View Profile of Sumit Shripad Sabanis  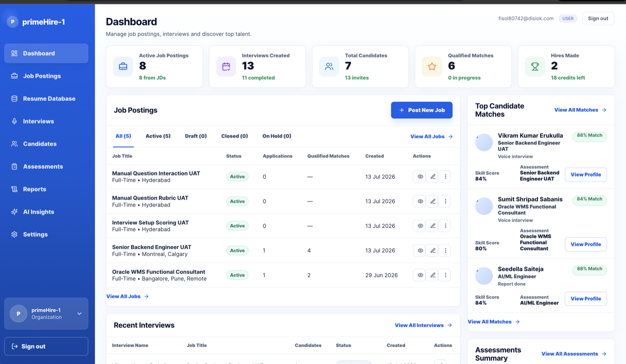click(586, 244)
